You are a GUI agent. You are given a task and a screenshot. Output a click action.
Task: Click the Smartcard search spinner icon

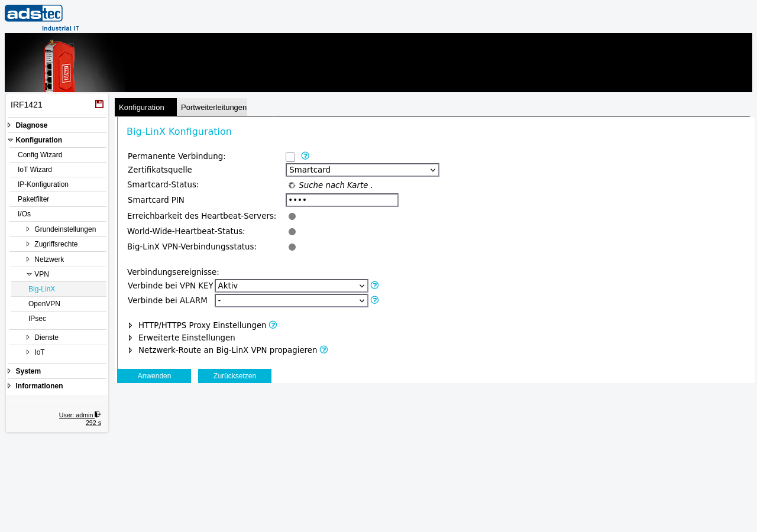pyautogui.click(x=292, y=185)
